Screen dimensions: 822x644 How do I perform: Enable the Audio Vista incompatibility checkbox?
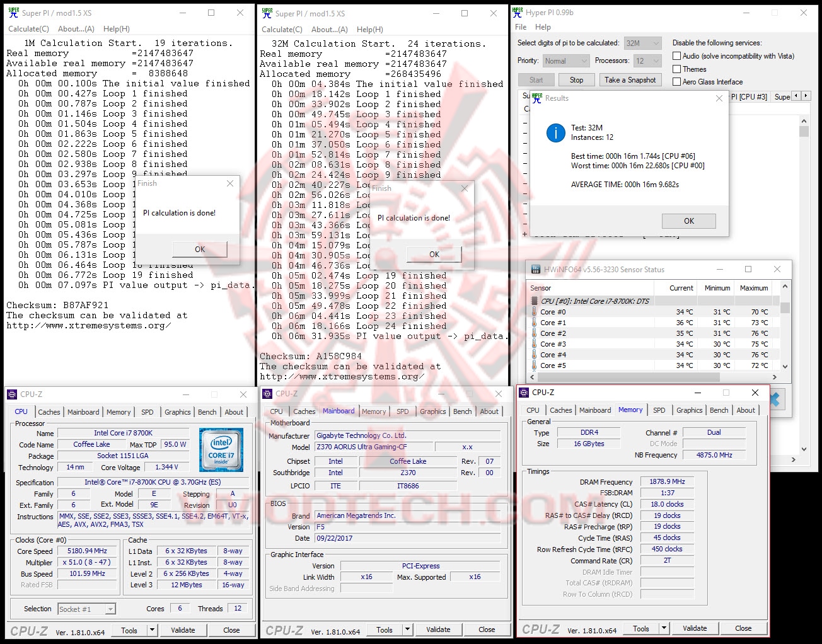click(677, 56)
